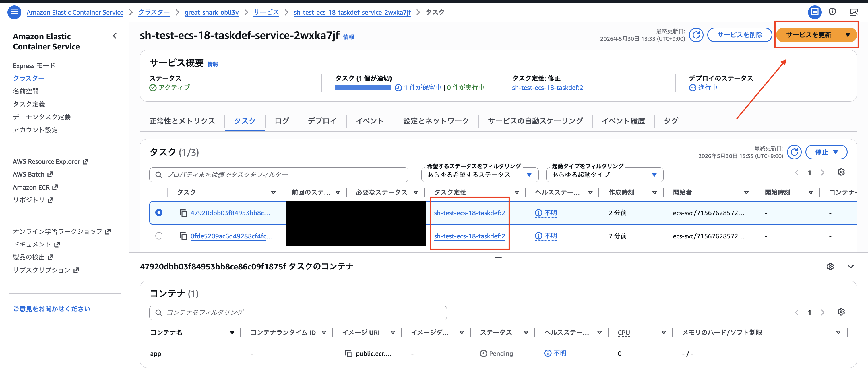868x386 pixels.
Task: Select radio button for task 0fde5209ac6d49288cf4fc
Action: pyautogui.click(x=159, y=236)
